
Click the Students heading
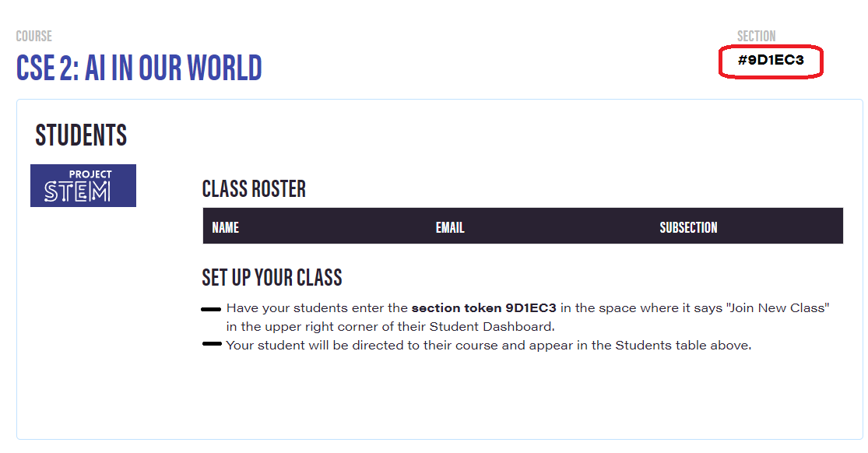tap(81, 135)
